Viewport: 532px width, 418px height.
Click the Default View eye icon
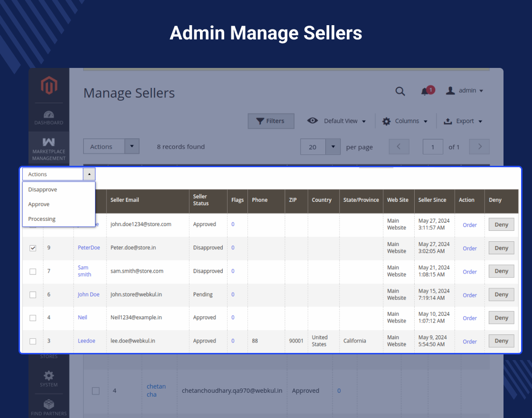tap(313, 121)
